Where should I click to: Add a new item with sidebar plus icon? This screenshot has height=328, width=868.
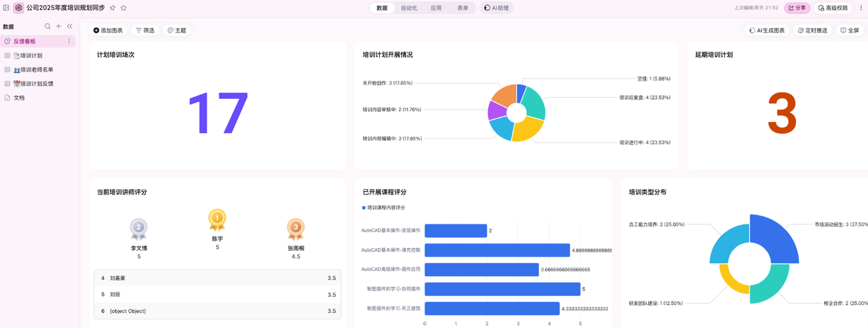[x=58, y=26]
